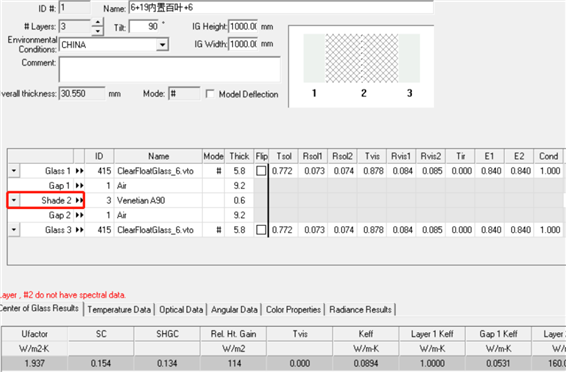Image resolution: width=566 pixels, height=372 pixels.
Task: Check the Flip box for Glass 1
Action: [x=261, y=171]
